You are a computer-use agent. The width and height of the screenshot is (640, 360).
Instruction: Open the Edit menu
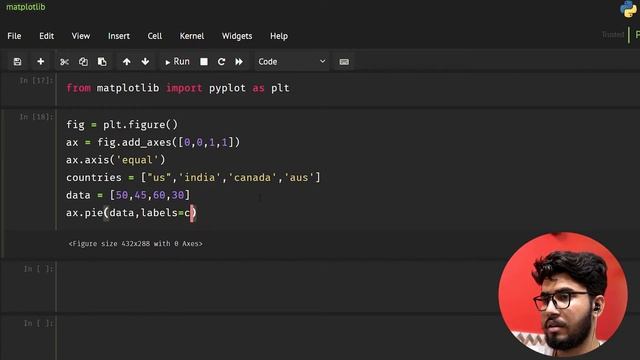pyautogui.click(x=47, y=36)
